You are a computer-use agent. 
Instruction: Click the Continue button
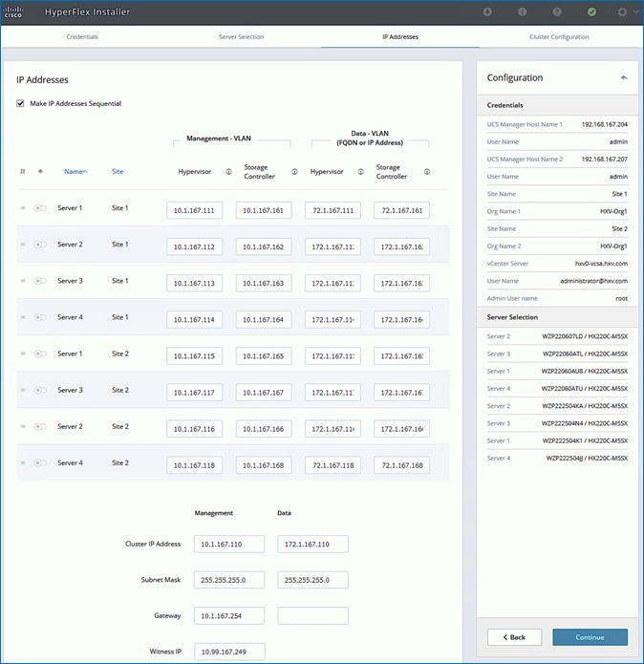click(590, 637)
